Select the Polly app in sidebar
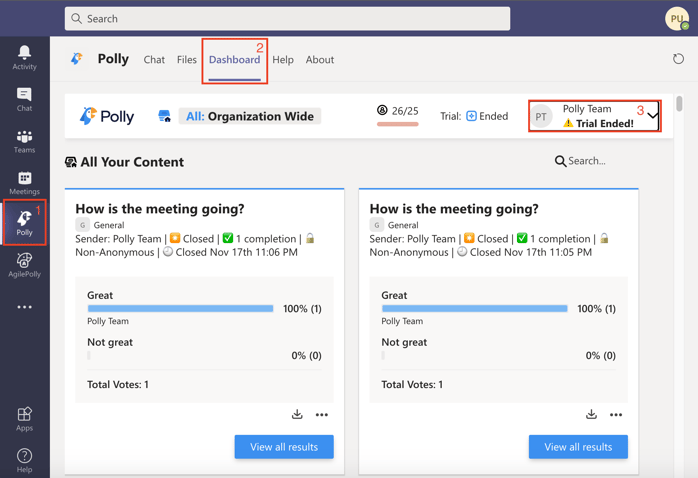Image resolution: width=698 pixels, height=478 pixels. 24,223
